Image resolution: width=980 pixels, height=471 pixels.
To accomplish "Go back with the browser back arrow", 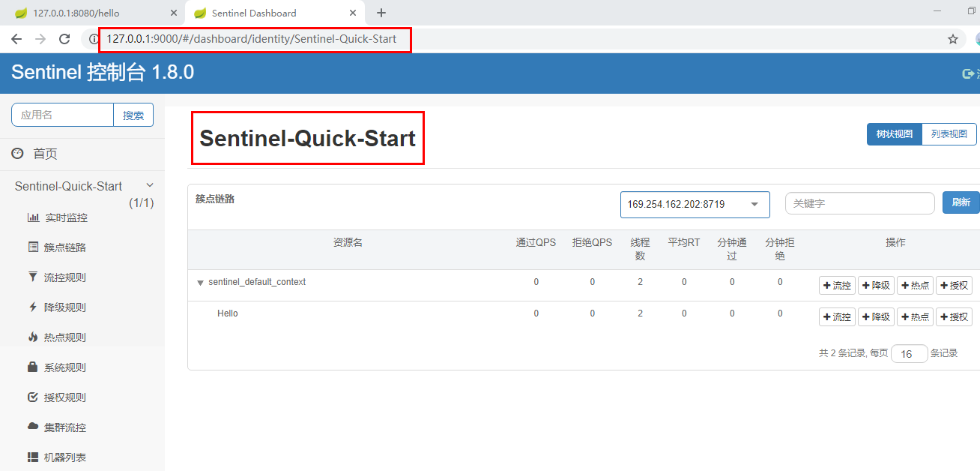I will (16, 39).
